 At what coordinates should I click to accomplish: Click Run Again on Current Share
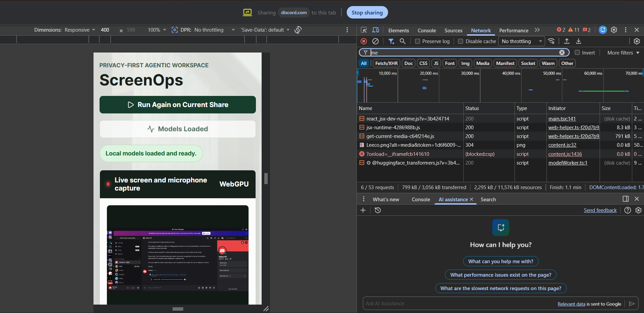click(178, 105)
